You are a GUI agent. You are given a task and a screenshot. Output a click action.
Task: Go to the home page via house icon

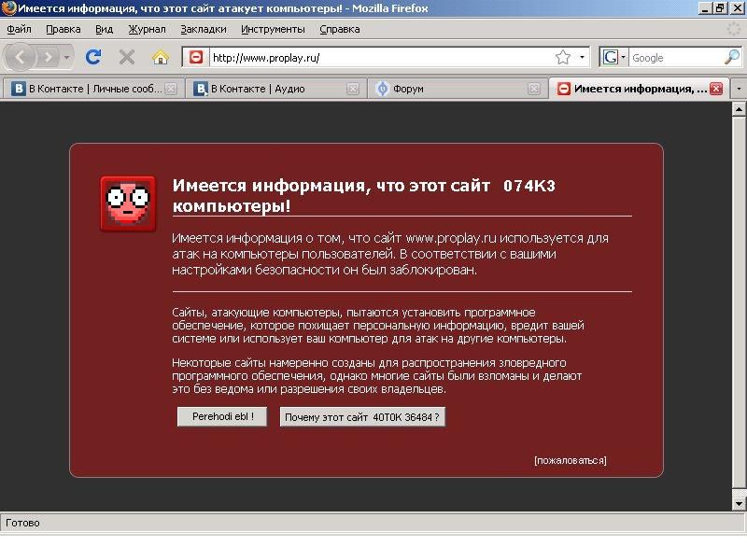pyautogui.click(x=161, y=57)
